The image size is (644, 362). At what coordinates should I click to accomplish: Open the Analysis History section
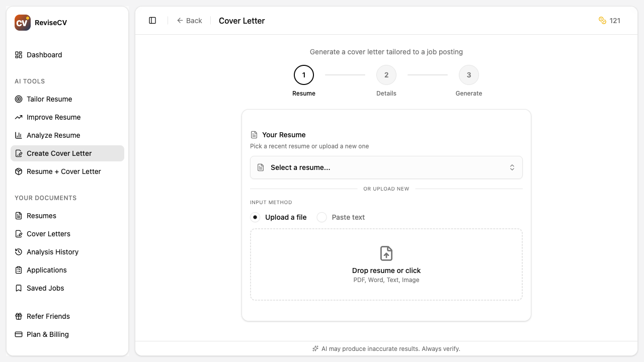click(52, 252)
